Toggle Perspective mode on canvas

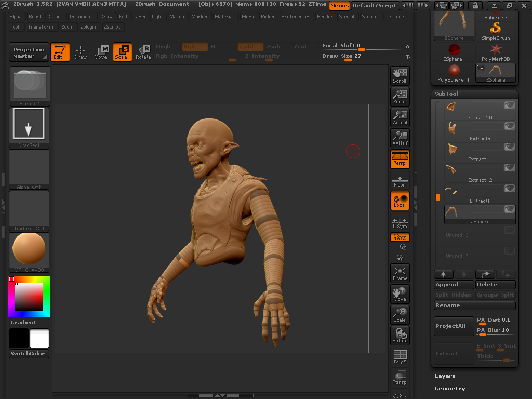pos(400,159)
